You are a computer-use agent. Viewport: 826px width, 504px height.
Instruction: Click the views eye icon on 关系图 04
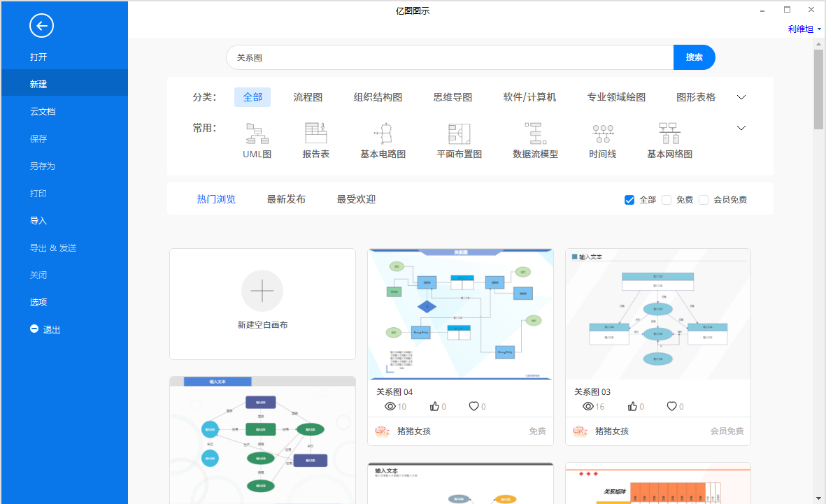tap(390, 406)
